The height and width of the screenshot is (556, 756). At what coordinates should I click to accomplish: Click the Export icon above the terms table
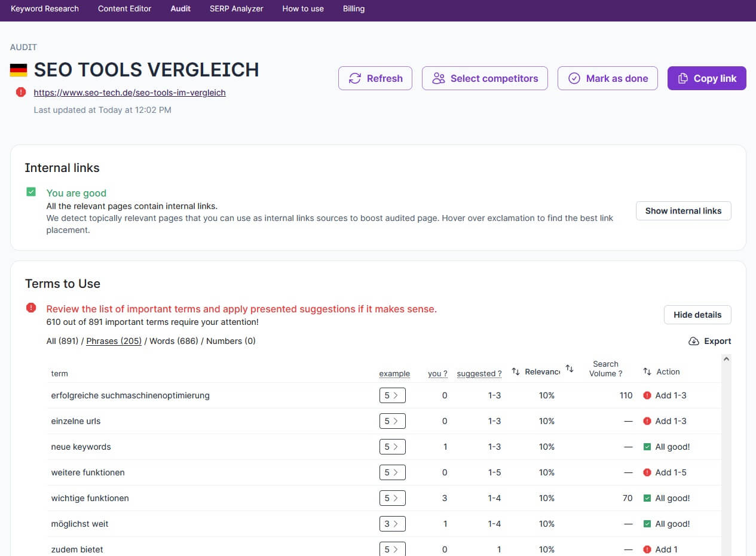point(693,341)
